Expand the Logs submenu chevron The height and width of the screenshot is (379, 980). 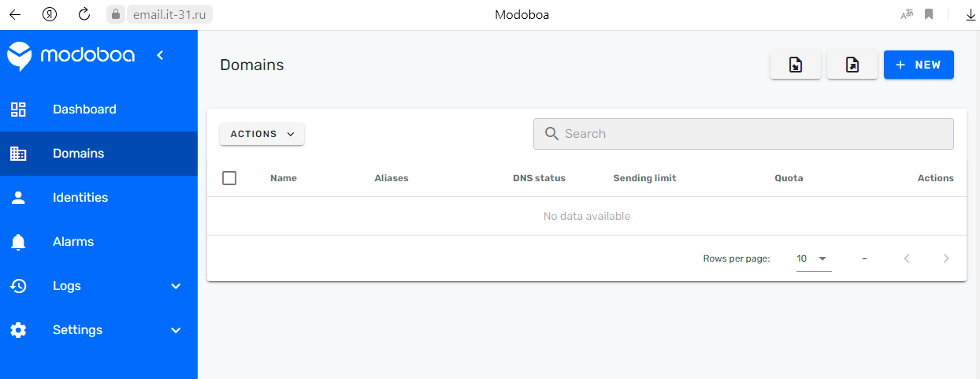coord(176,286)
